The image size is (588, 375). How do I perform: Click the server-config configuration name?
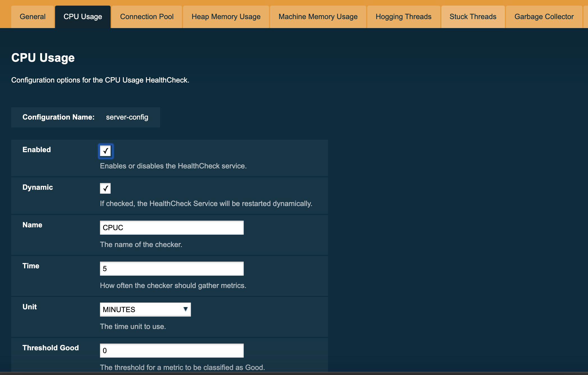tap(127, 117)
